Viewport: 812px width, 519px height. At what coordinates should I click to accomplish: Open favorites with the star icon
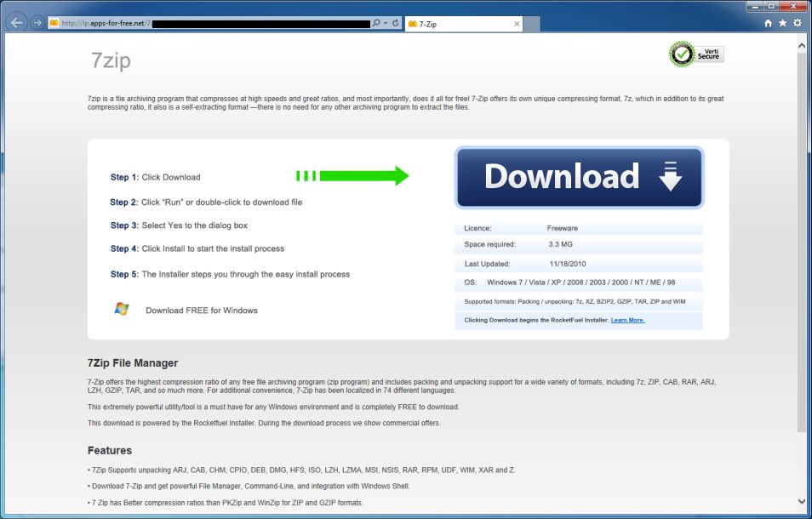tap(782, 23)
